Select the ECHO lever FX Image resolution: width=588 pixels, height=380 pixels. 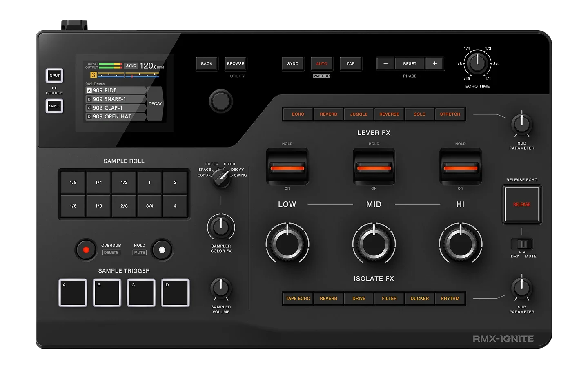(x=298, y=114)
